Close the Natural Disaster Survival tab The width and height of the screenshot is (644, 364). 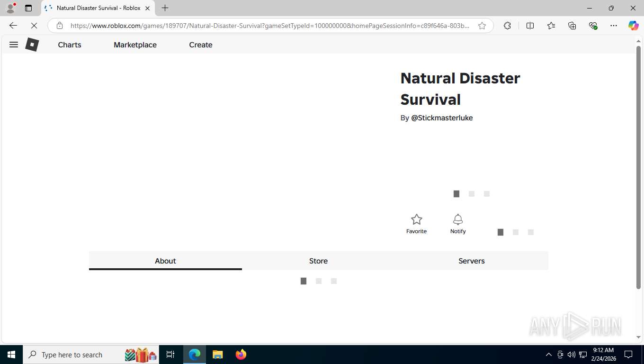(147, 8)
